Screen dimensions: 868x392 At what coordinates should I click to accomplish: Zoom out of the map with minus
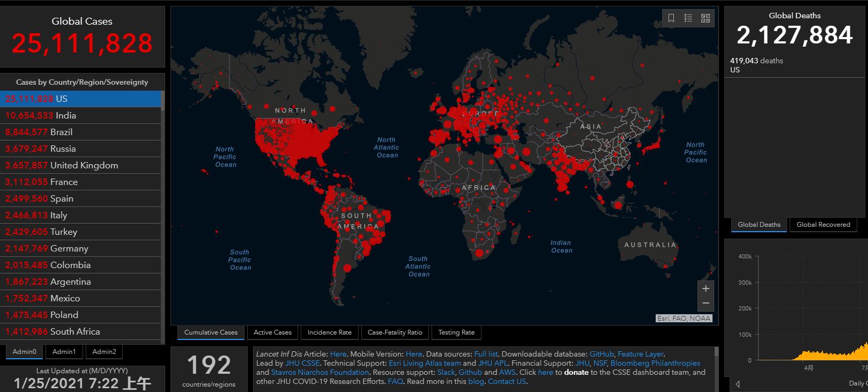click(x=706, y=304)
